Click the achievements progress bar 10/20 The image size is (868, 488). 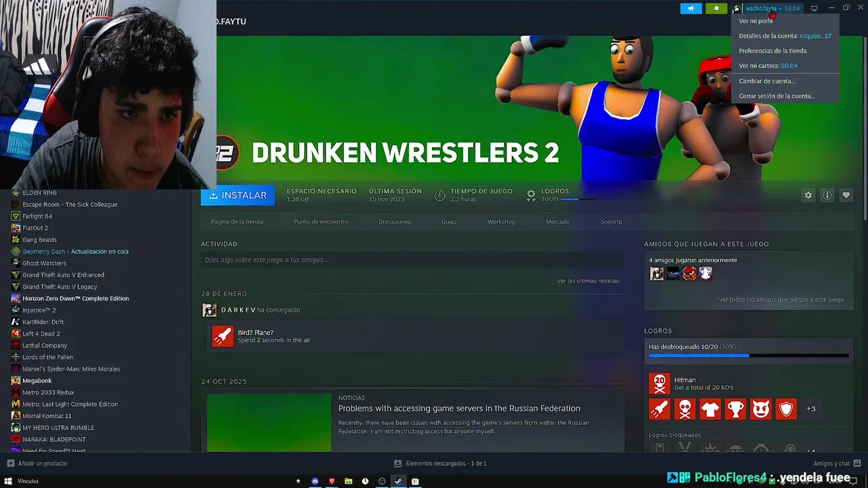pos(749,355)
